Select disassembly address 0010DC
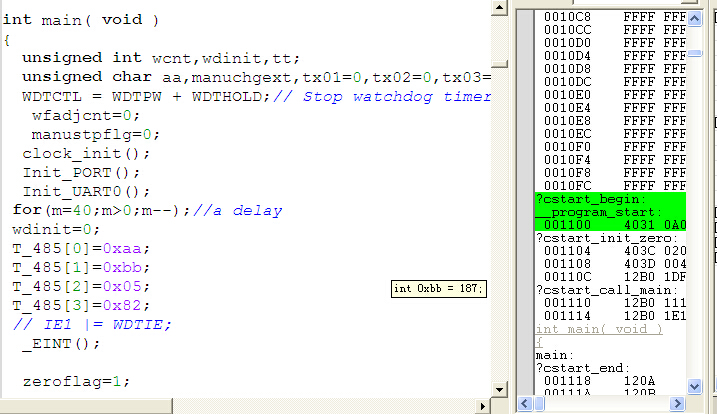 [x=567, y=82]
